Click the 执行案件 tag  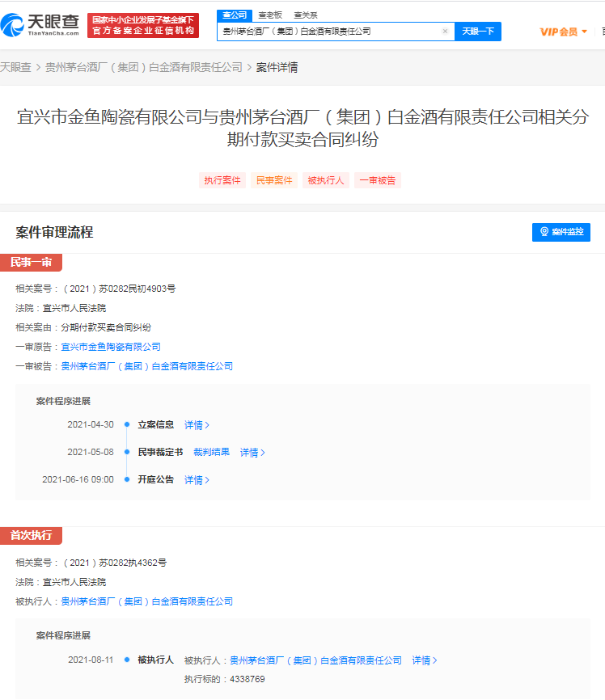(x=222, y=180)
